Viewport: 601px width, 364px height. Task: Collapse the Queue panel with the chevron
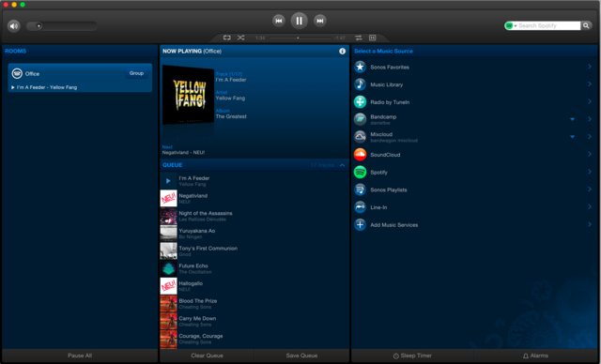click(x=342, y=165)
